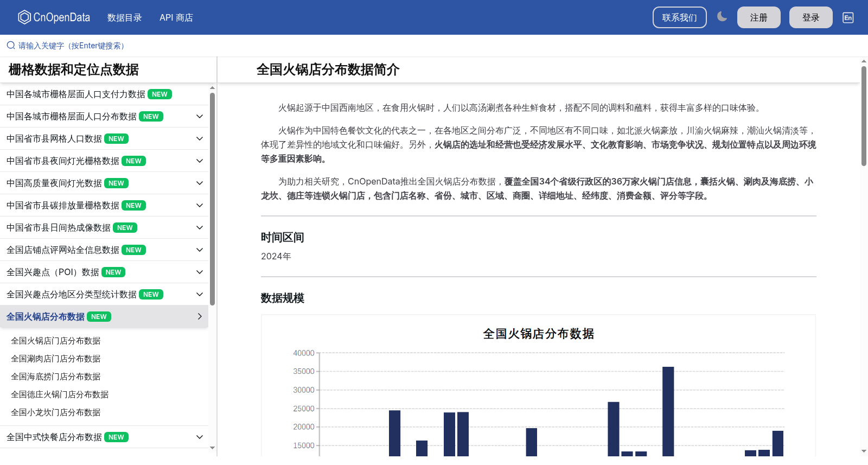Click the 时间区间 heading

pyautogui.click(x=283, y=237)
